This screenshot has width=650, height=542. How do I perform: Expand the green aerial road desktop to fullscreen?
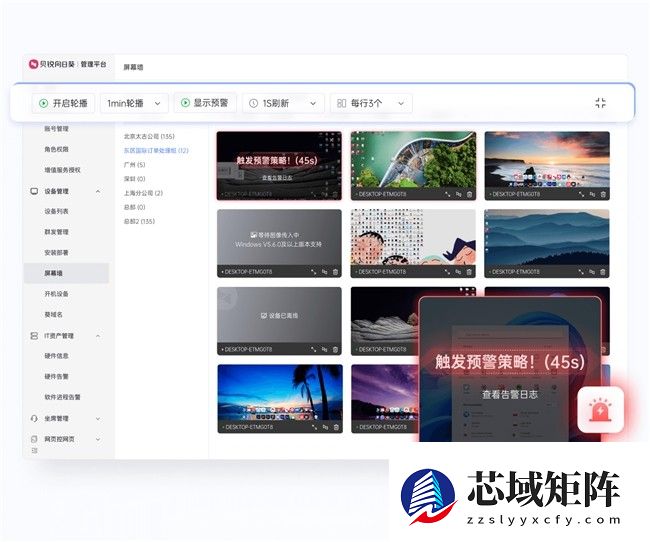tap(448, 194)
